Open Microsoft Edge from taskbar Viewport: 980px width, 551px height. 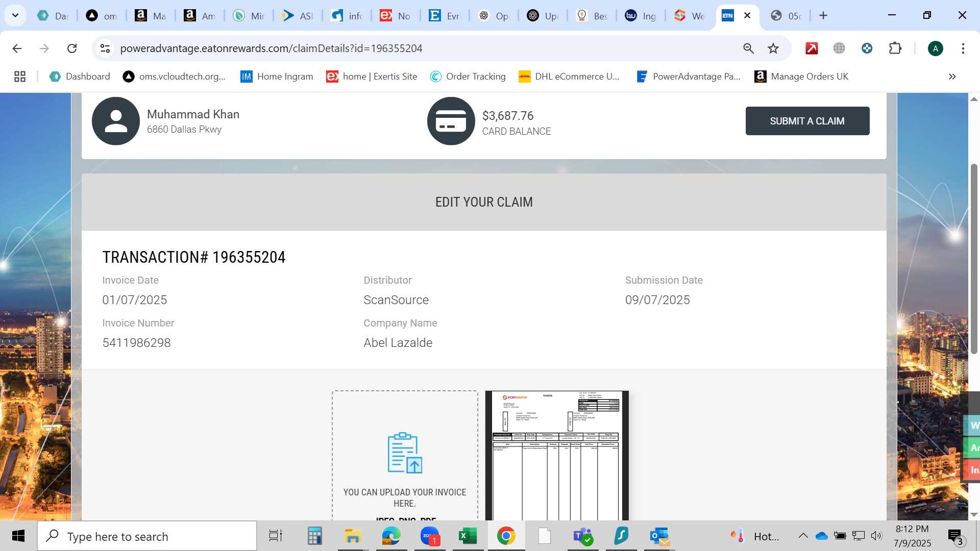391,536
